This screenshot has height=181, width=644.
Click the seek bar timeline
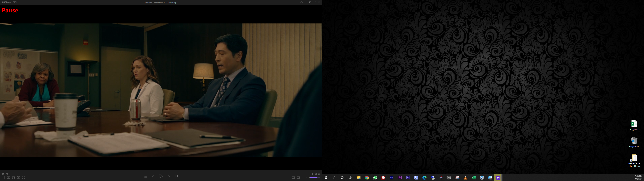pyautogui.click(x=160, y=171)
